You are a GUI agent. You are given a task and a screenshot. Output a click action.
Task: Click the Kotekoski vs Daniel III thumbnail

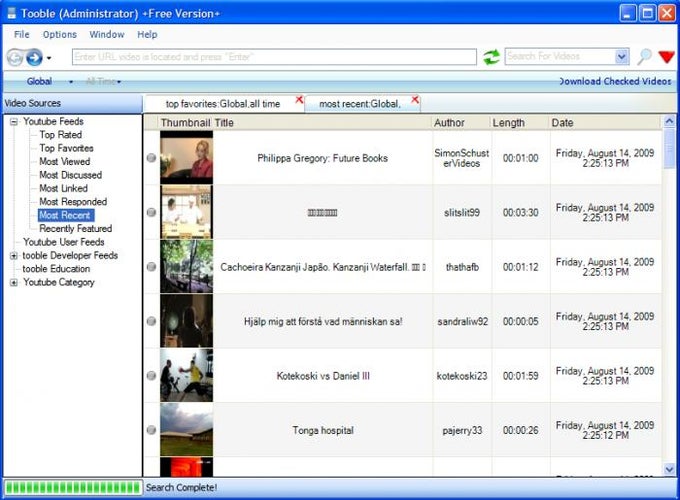coord(186,376)
